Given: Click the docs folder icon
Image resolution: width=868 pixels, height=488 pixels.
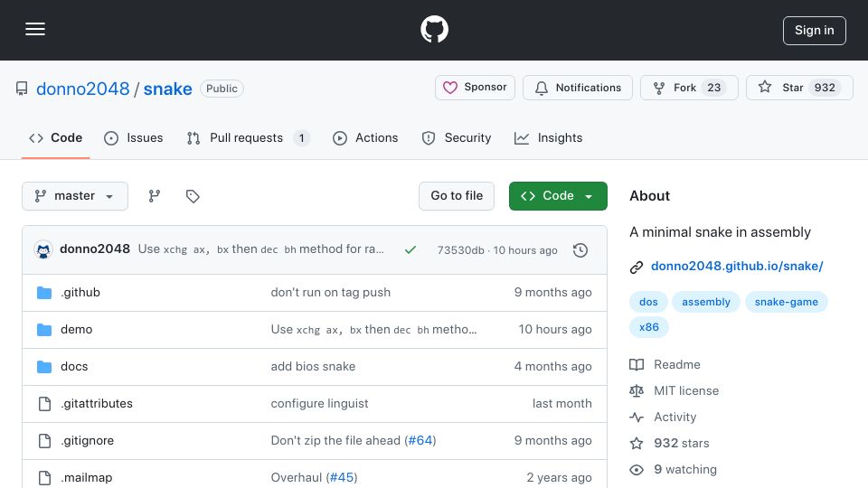Looking at the screenshot, I should point(44,367).
